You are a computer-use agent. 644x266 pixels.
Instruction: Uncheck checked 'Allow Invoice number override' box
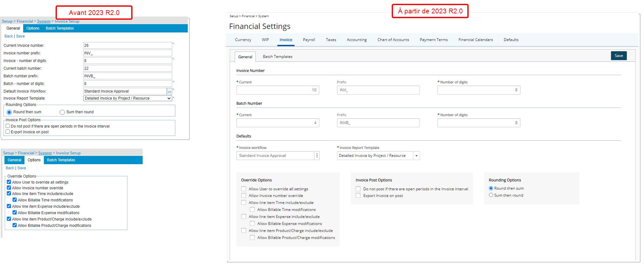[x=9, y=188]
